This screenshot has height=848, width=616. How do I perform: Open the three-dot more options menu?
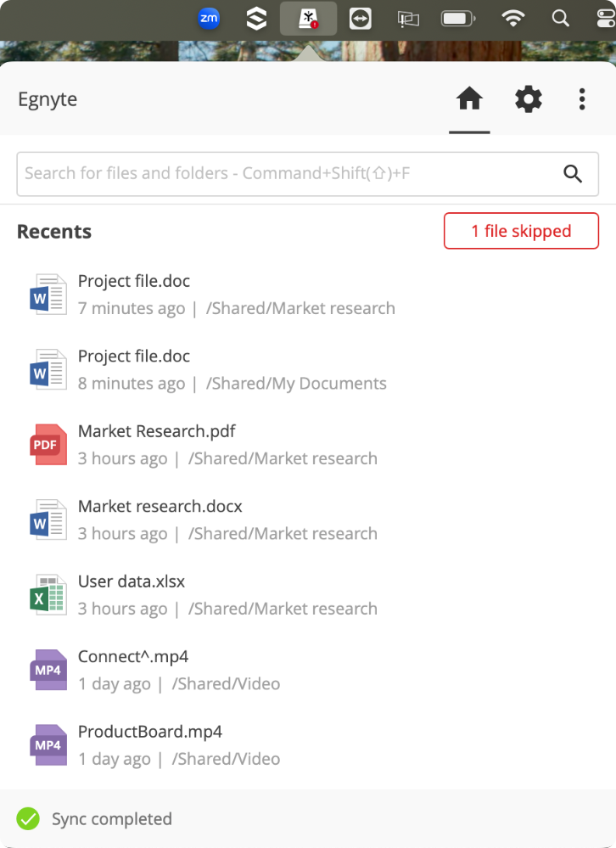point(582,99)
